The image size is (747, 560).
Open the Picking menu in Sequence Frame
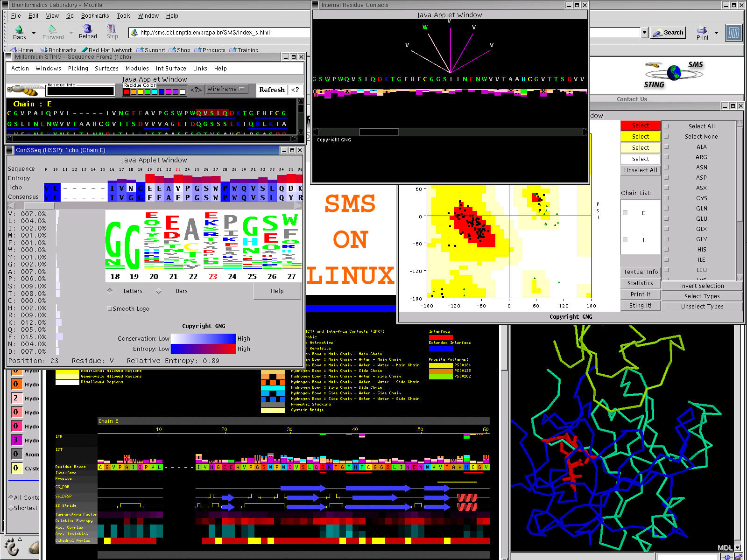[78, 68]
